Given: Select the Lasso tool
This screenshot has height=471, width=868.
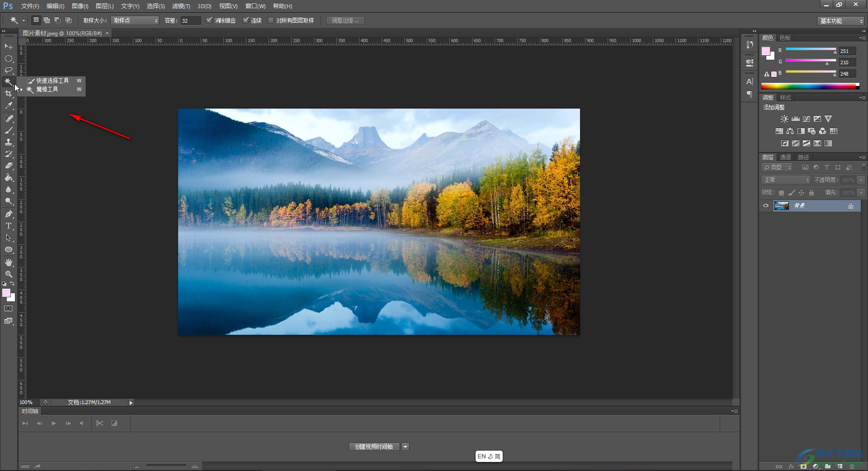Looking at the screenshot, I should [x=9, y=70].
